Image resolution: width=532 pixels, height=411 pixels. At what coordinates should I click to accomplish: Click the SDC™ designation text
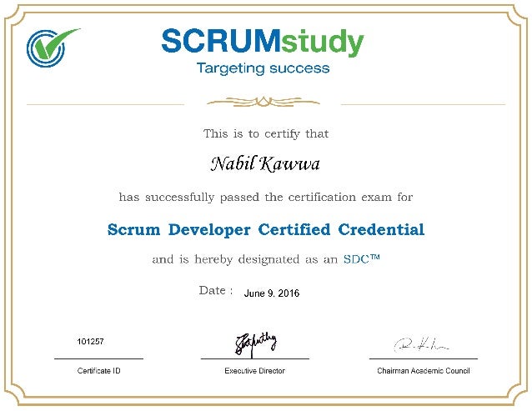[362, 259]
